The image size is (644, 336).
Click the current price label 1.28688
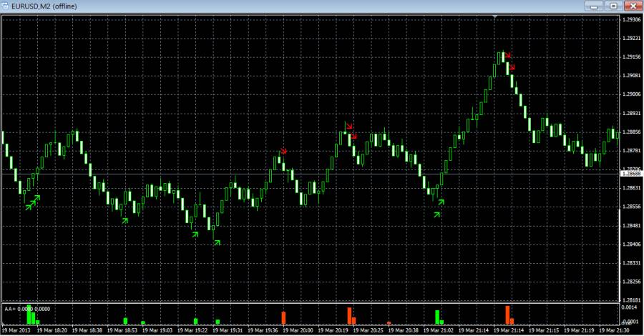pos(630,174)
